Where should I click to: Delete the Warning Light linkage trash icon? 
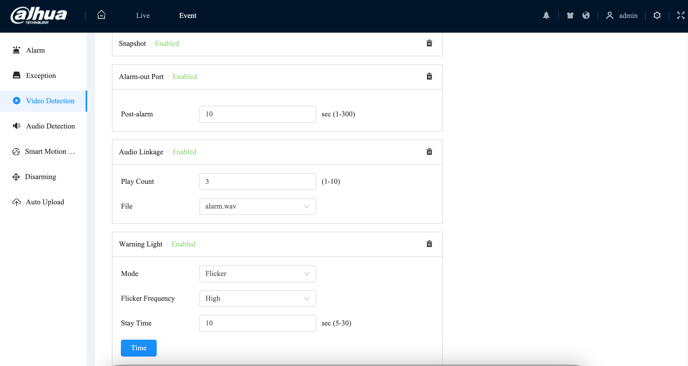429,244
